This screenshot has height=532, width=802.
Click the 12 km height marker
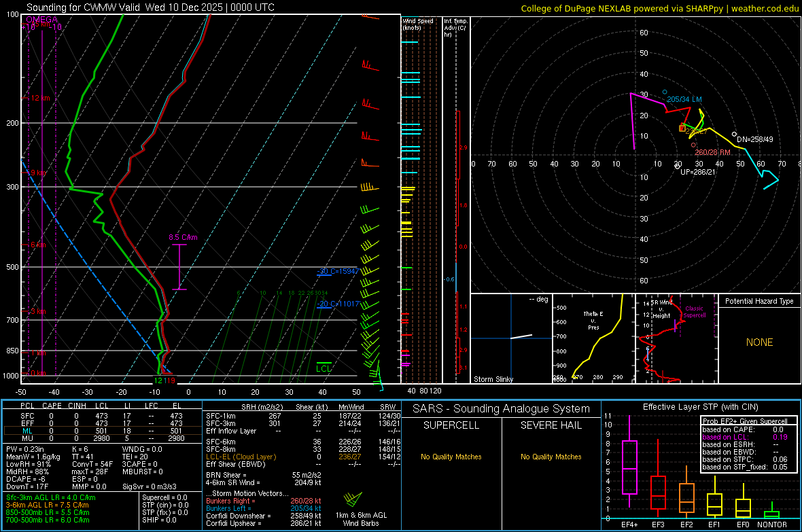40,98
